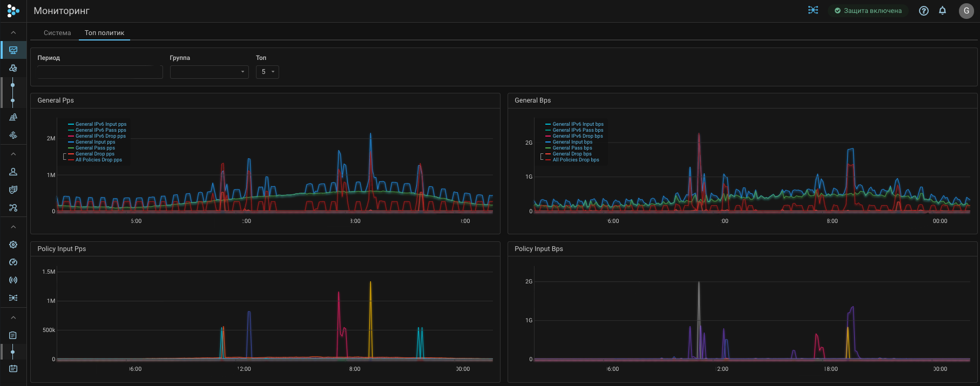Open settings gear icon in sidebar
980x386 pixels.
(13, 245)
